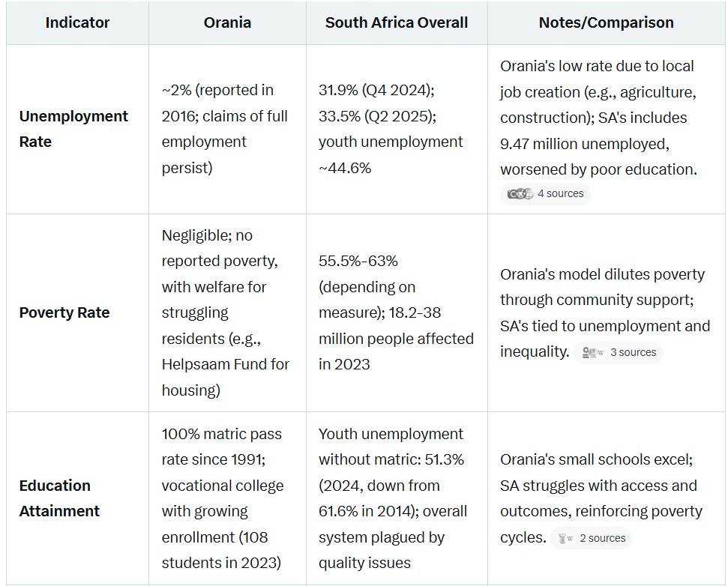Click Orania's ~2% unemployment cell text
Image resolution: width=728 pixels, height=586 pixels.
[225, 129]
